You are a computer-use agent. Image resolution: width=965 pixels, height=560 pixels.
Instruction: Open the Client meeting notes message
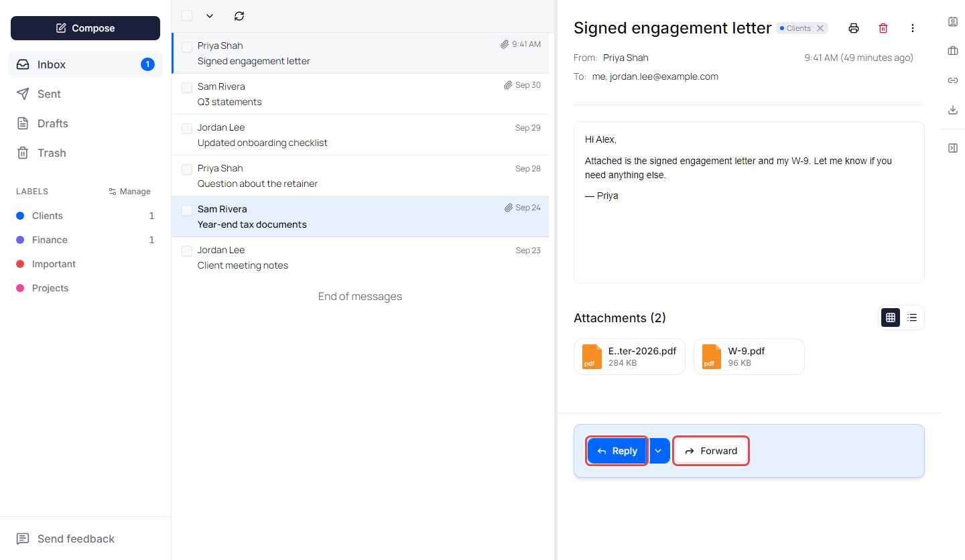click(361, 257)
